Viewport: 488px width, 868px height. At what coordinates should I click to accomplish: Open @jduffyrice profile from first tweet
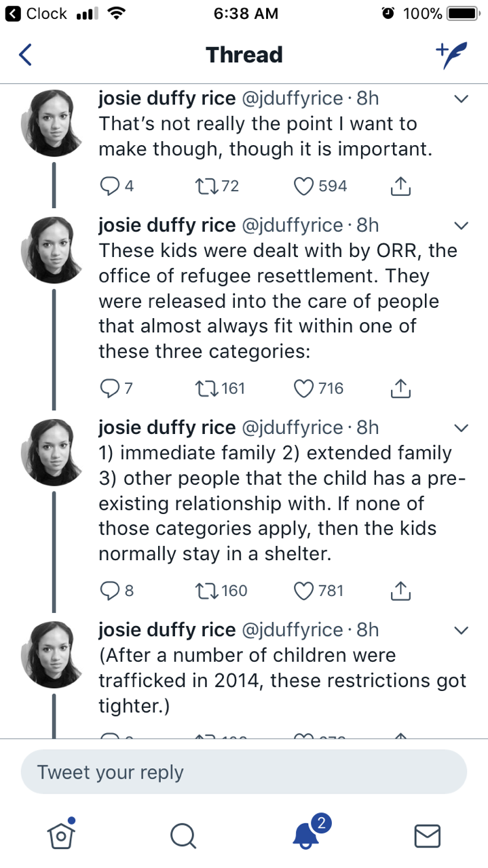point(291,98)
